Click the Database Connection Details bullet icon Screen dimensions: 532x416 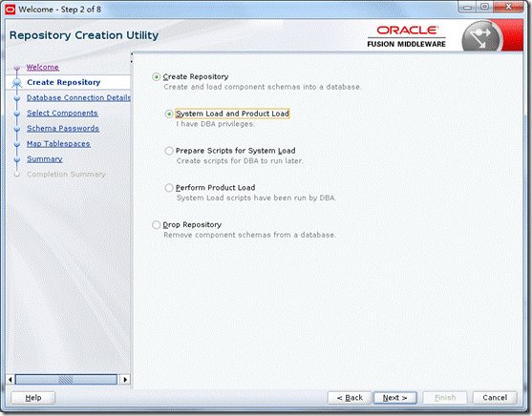click(x=17, y=98)
